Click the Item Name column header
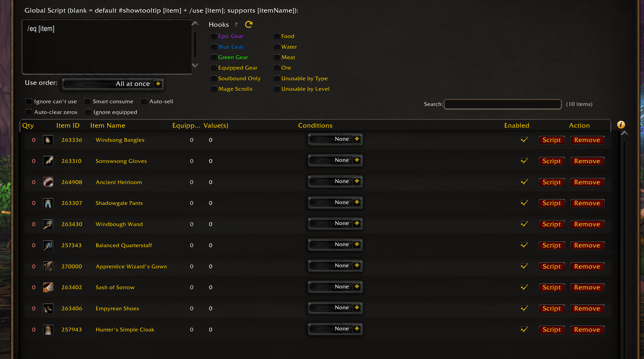Screen dimensions: 644x359 point(108,125)
